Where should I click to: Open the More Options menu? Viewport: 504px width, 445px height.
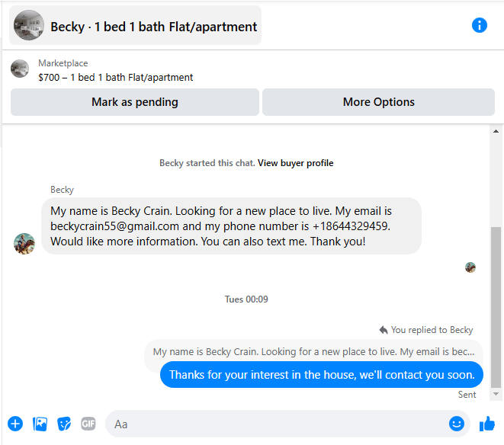coord(378,102)
